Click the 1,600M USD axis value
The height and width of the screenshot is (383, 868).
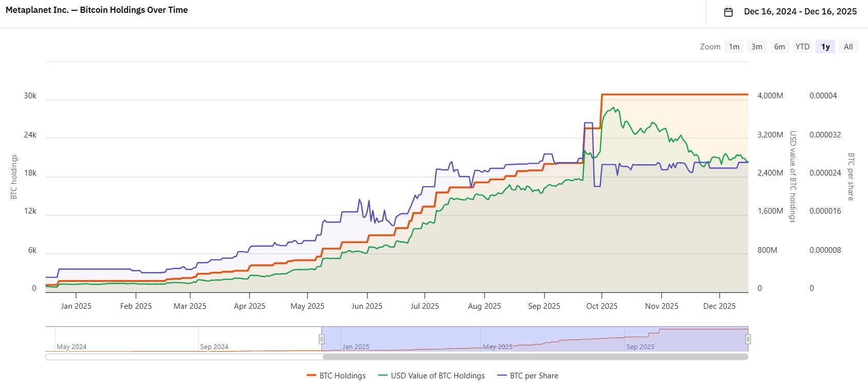click(770, 211)
